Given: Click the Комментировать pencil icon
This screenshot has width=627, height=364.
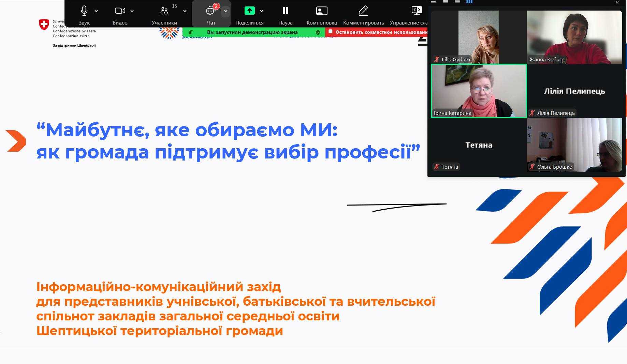Looking at the screenshot, I should 363,11.
